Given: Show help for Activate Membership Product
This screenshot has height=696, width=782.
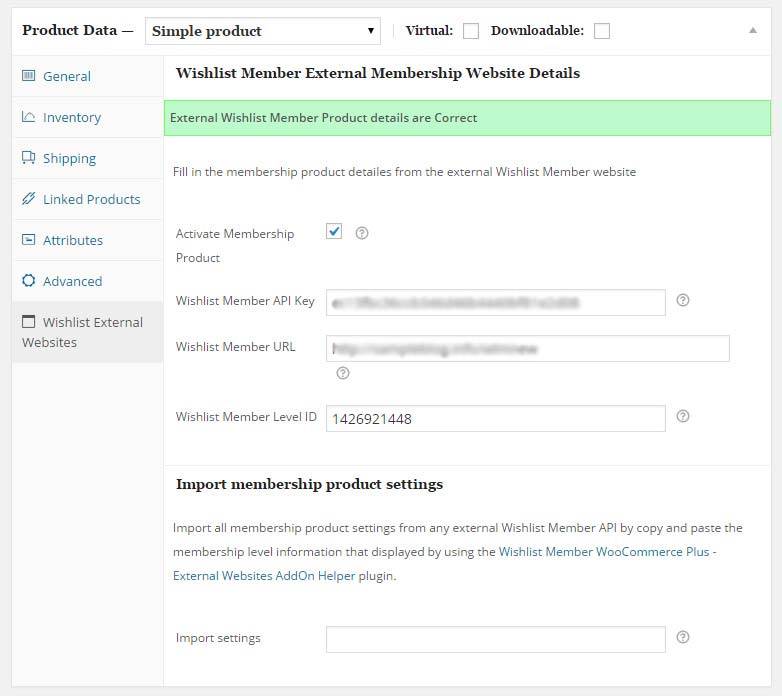Looking at the screenshot, I should (x=362, y=233).
